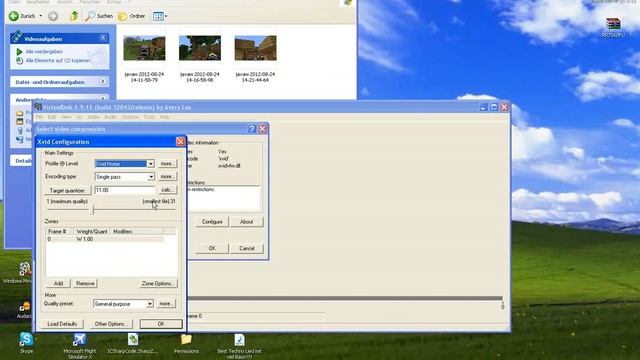Open ICSharpCode.SharpZ... desktop icon
This screenshot has height=360, width=640.
(133, 339)
